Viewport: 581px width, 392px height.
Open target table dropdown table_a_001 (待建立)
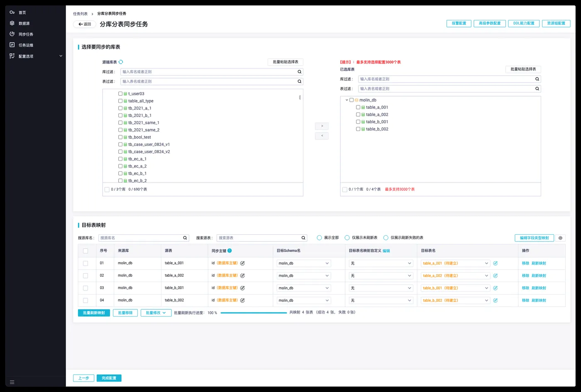[x=456, y=263]
